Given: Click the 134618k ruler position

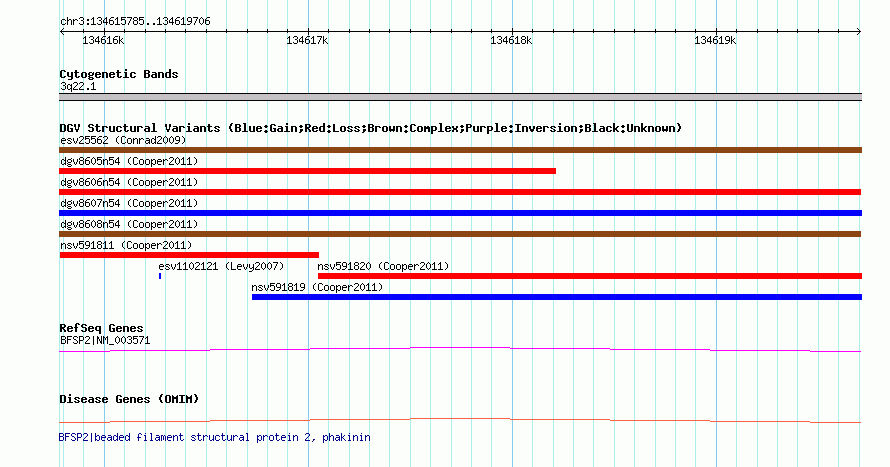Looking at the screenshot, I should point(511,40).
